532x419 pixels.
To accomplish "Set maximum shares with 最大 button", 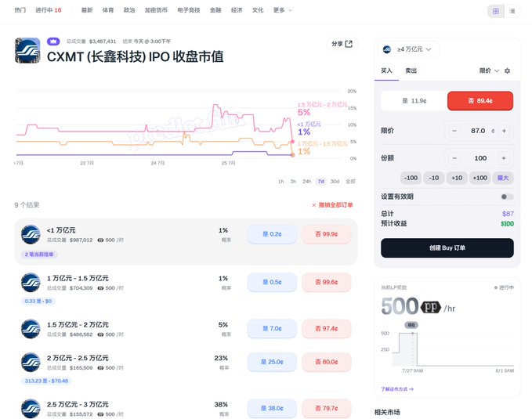I will pyautogui.click(x=503, y=178).
